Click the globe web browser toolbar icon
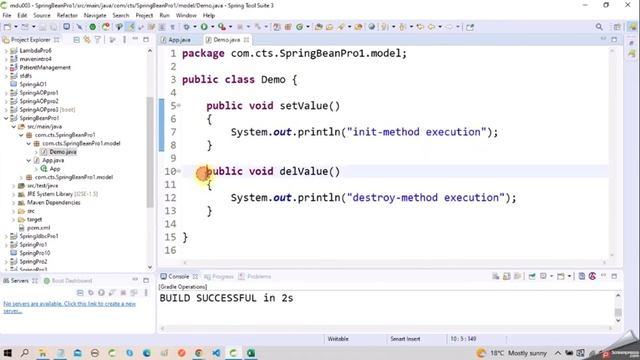This screenshot has width=640, height=360. (x=371, y=27)
